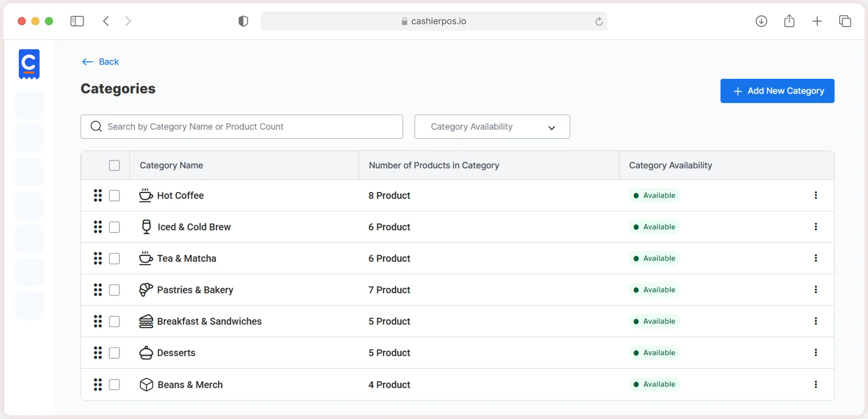Click the Beans & Merch box icon

(146, 385)
